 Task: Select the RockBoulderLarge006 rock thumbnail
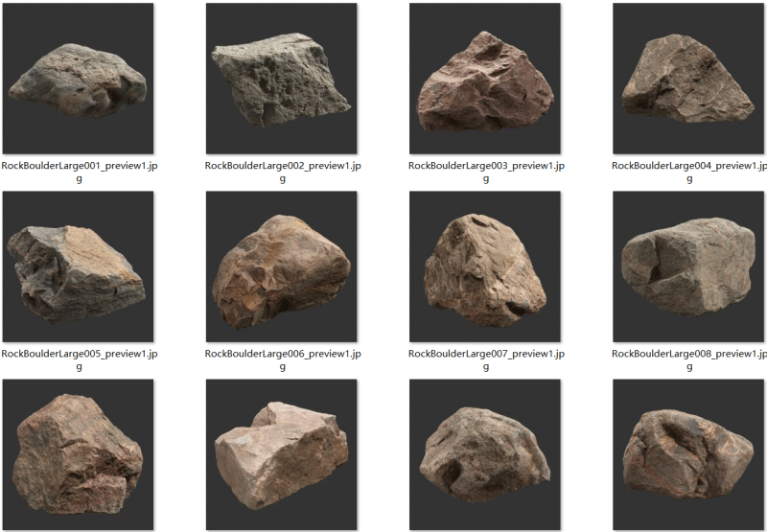tap(281, 266)
